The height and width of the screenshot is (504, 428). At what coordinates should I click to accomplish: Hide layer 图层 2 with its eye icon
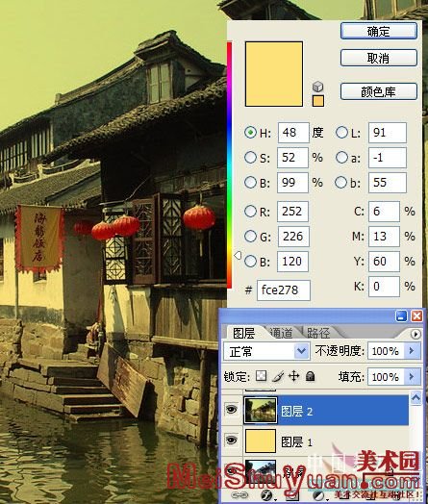point(232,409)
